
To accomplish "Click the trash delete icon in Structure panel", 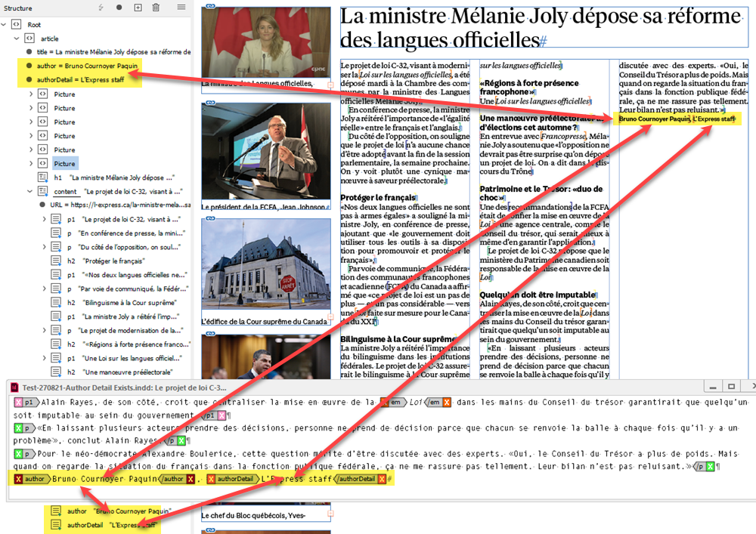I will tap(156, 8).
